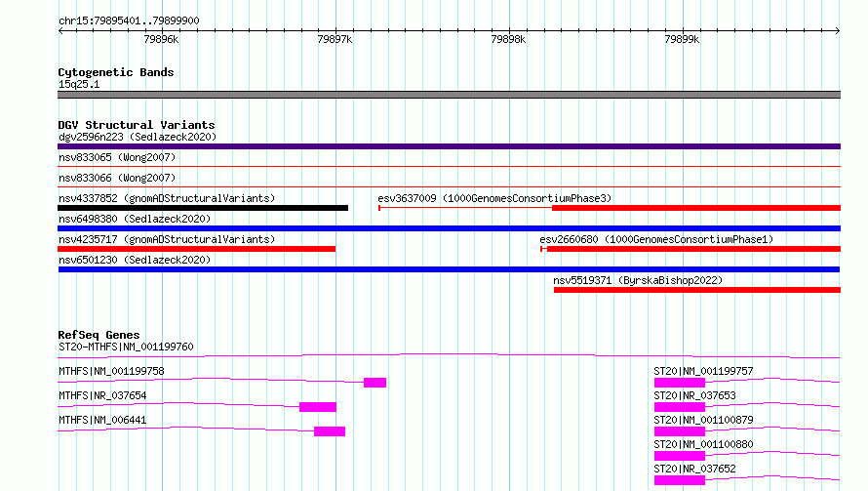Click the ST20|NR_037653 transcript label

point(694,395)
